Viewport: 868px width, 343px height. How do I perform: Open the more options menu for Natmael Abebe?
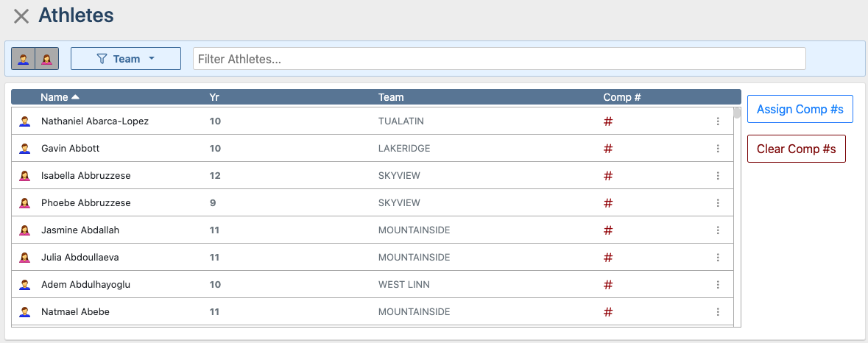pyautogui.click(x=718, y=312)
